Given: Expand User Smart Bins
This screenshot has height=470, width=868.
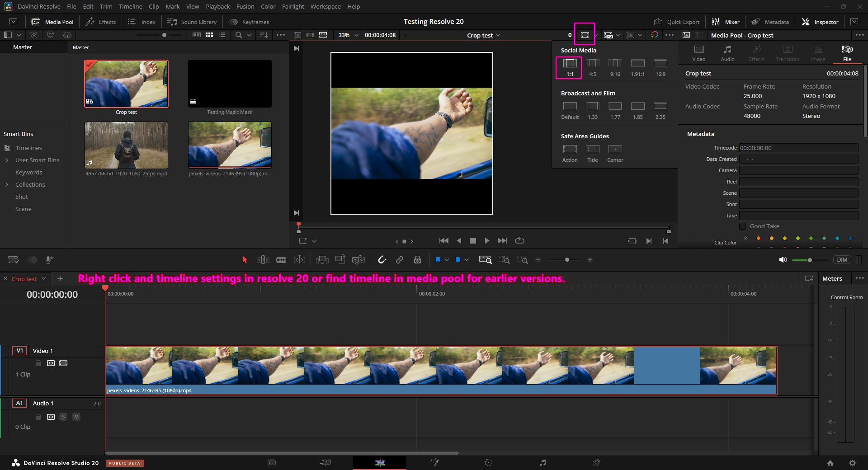Looking at the screenshot, I should pos(7,160).
